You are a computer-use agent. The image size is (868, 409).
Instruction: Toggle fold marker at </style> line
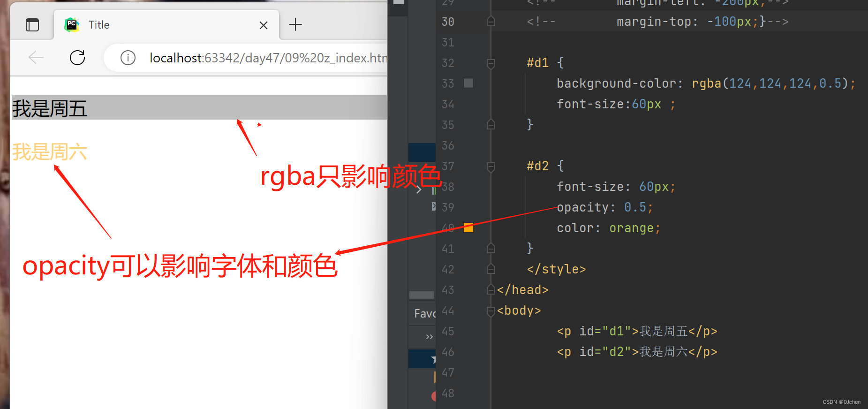tap(491, 269)
